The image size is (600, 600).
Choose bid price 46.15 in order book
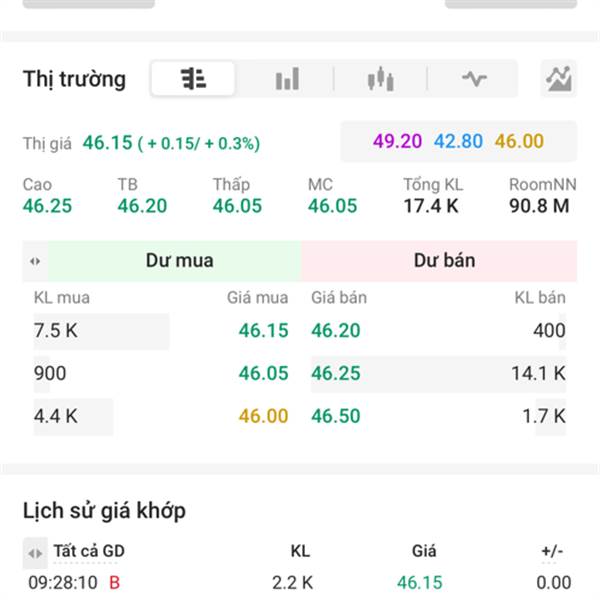tap(263, 331)
